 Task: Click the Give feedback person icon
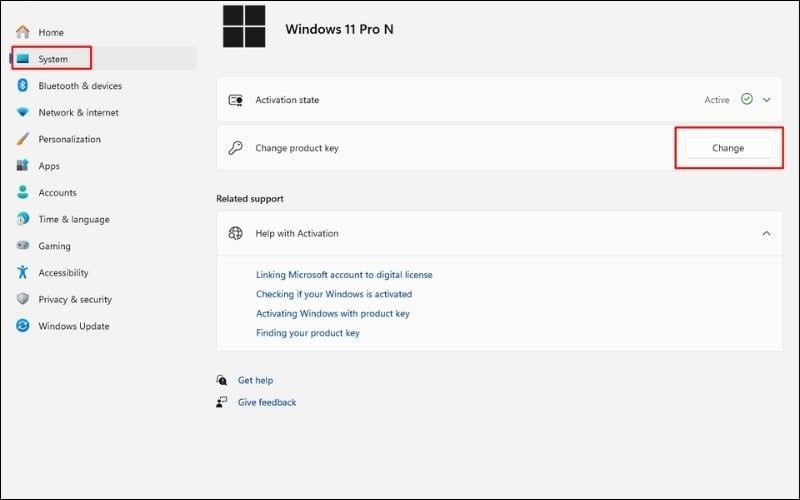tap(221, 402)
